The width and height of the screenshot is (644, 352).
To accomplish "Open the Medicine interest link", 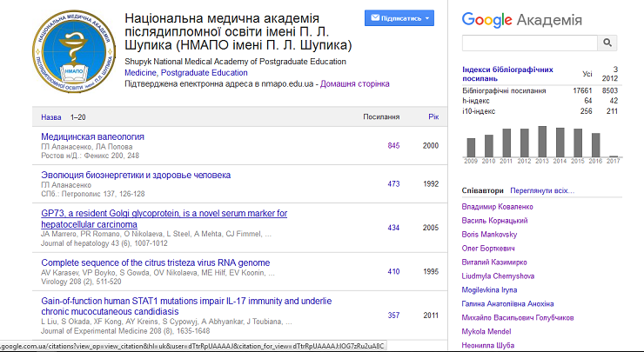I will coord(140,73).
